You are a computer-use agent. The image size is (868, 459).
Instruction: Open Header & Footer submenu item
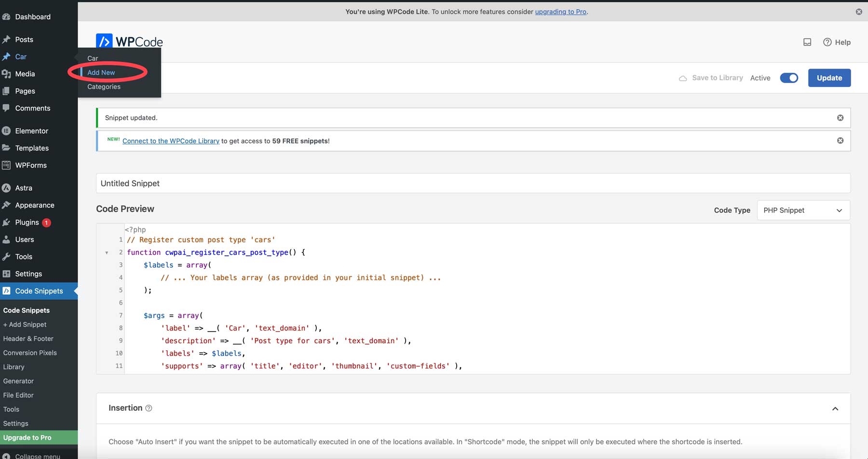click(x=28, y=339)
